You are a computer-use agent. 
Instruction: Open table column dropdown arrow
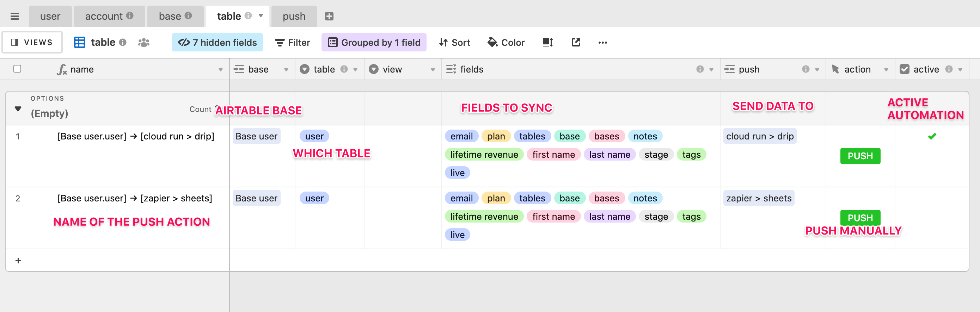[x=355, y=69]
